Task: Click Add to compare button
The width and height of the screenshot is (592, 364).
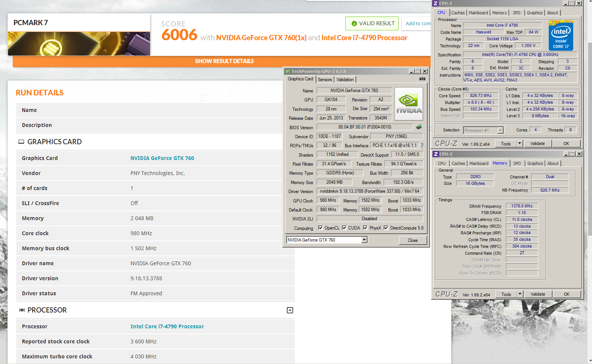Action: pos(417,23)
